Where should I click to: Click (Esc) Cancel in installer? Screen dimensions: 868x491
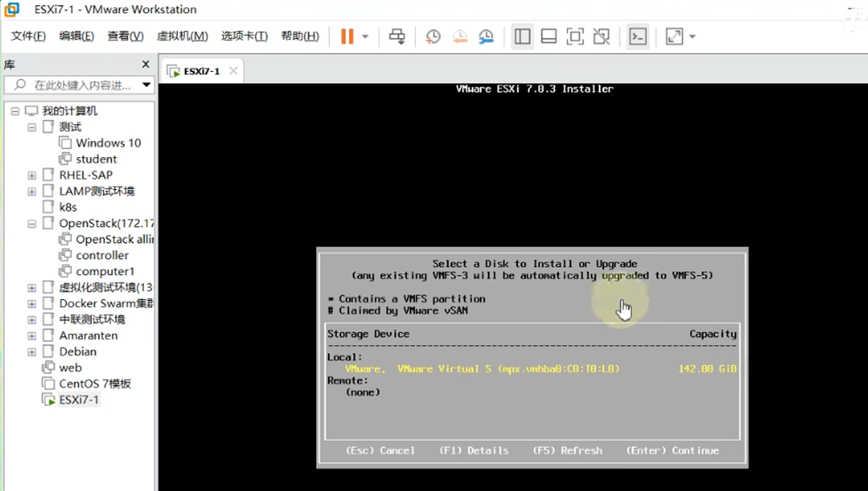pos(380,450)
